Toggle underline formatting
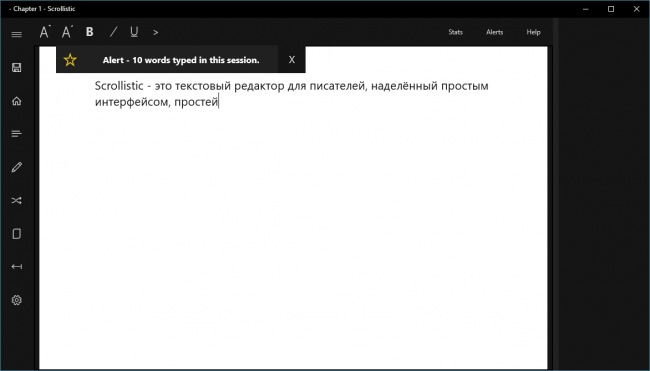Screen dimensions: 650x371 click(134, 32)
